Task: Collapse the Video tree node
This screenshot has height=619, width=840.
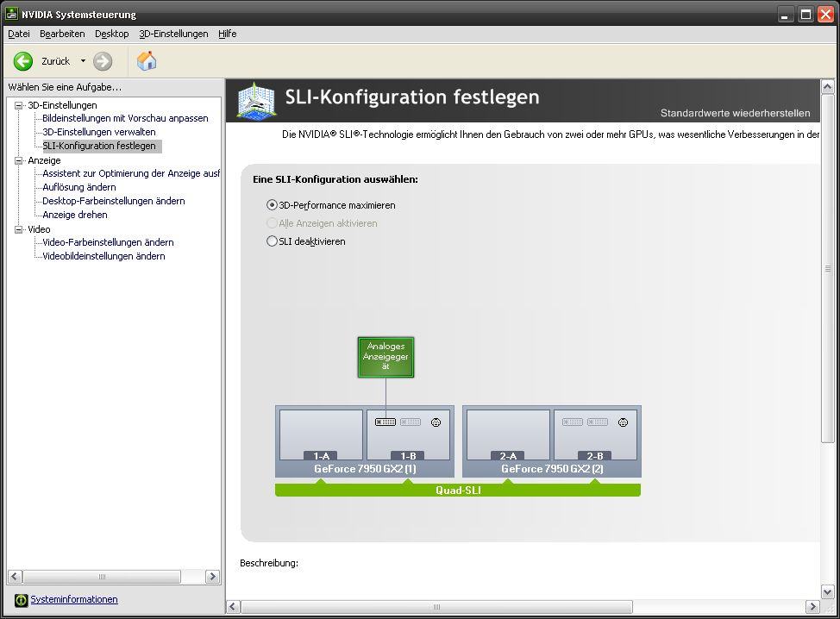Action: 19,229
